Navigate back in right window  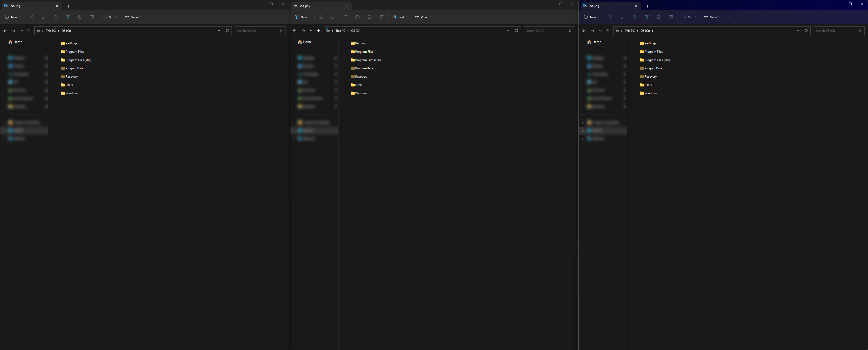pos(584,31)
